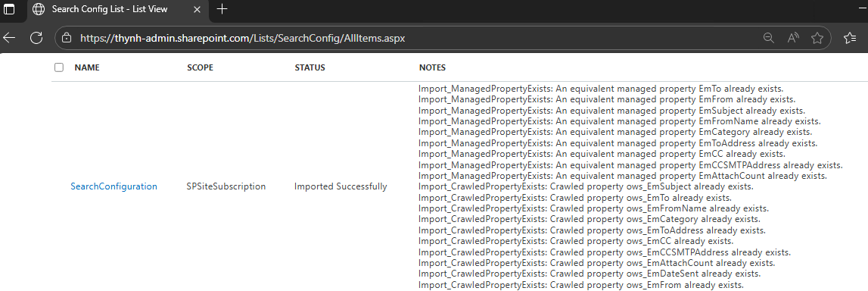The image size is (868, 291).
Task: Click the crawled property ows_EmFromName note
Action: pyautogui.click(x=593, y=208)
